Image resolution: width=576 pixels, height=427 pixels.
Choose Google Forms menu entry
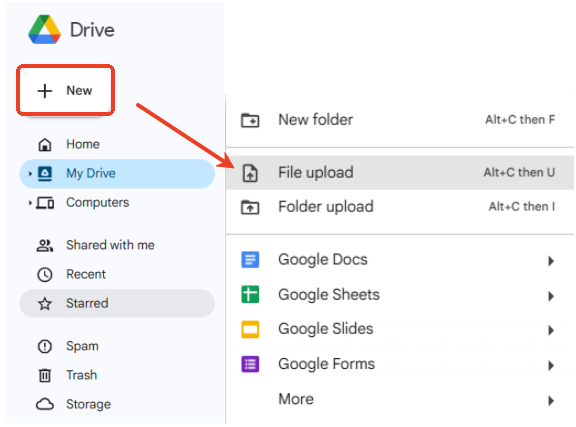pos(400,364)
